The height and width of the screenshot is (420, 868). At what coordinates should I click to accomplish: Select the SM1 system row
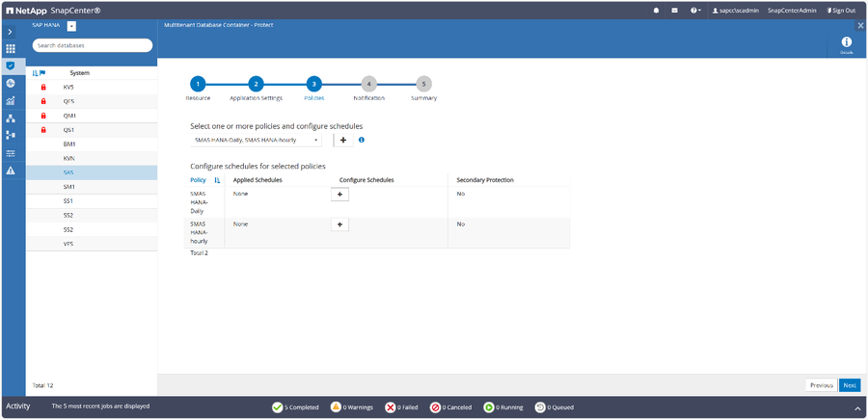point(92,187)
